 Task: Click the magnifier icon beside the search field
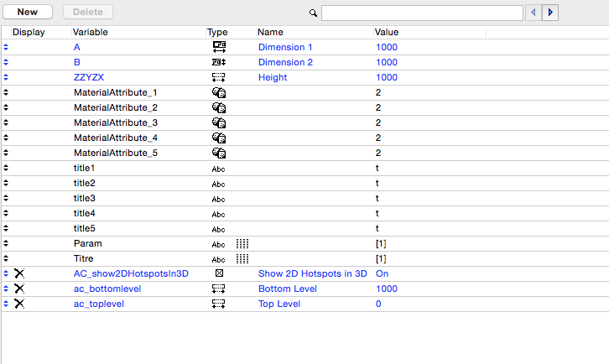point(314,13)
